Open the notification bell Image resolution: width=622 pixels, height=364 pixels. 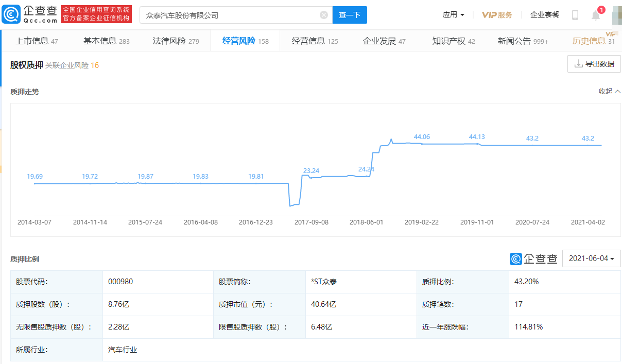point(596,15)
